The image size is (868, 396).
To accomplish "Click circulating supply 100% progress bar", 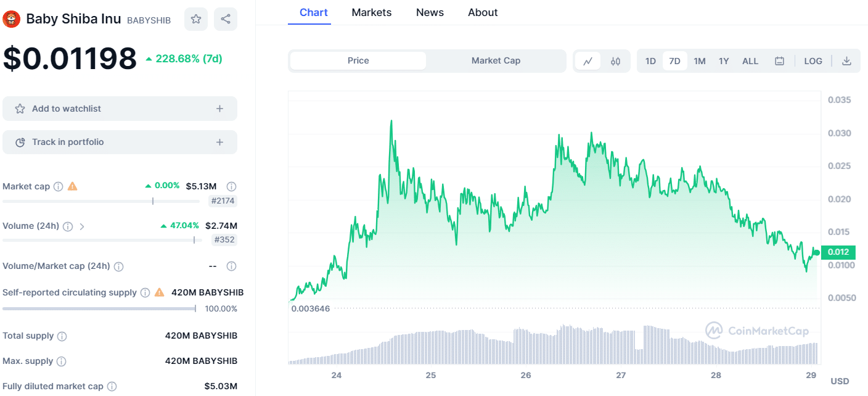I will [99, 308].
